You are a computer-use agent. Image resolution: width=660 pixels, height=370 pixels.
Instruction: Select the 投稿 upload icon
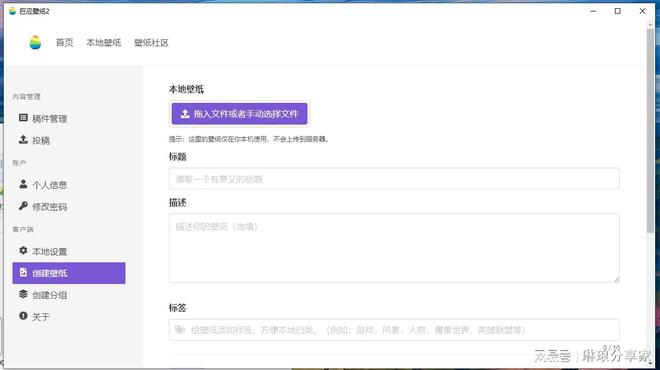[23, 139]
